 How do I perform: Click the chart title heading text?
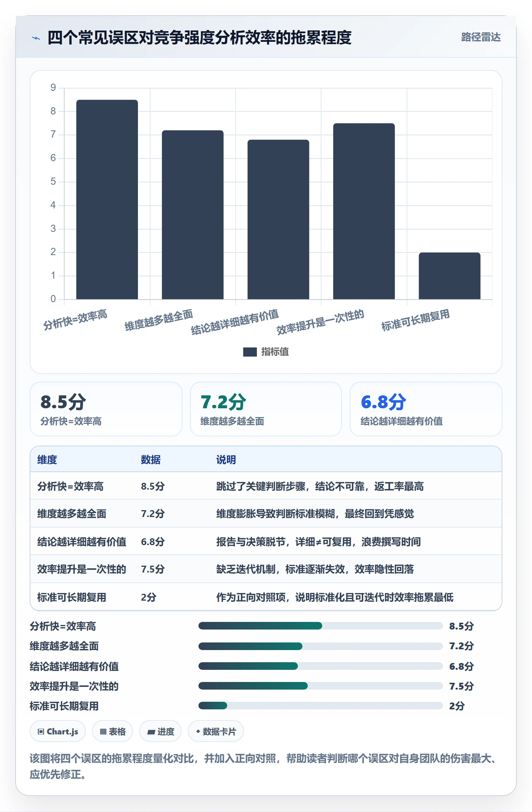coord(199,38)
